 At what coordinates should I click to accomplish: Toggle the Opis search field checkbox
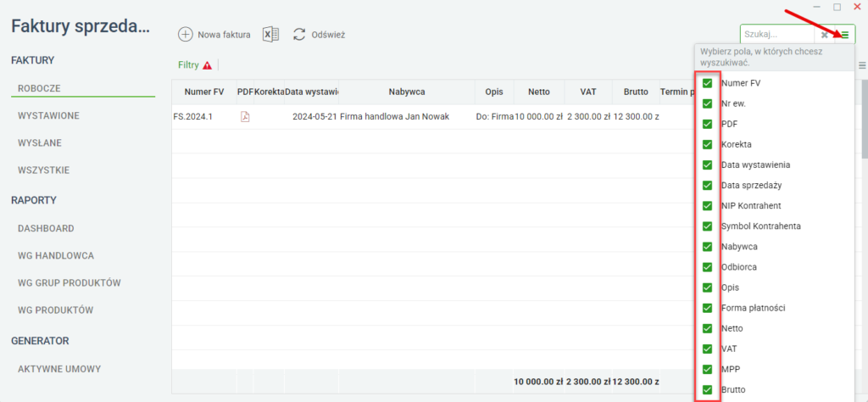707,288
